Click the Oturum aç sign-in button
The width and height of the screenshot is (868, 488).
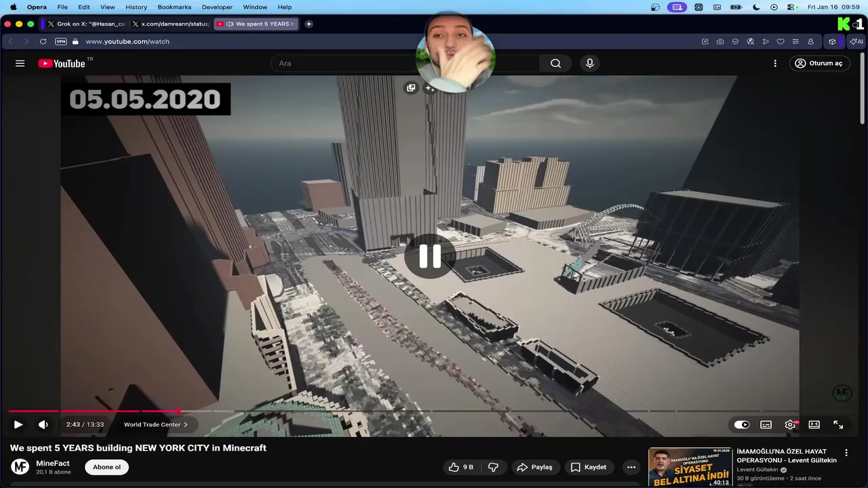pyautogui.click(x=819, y=63)
